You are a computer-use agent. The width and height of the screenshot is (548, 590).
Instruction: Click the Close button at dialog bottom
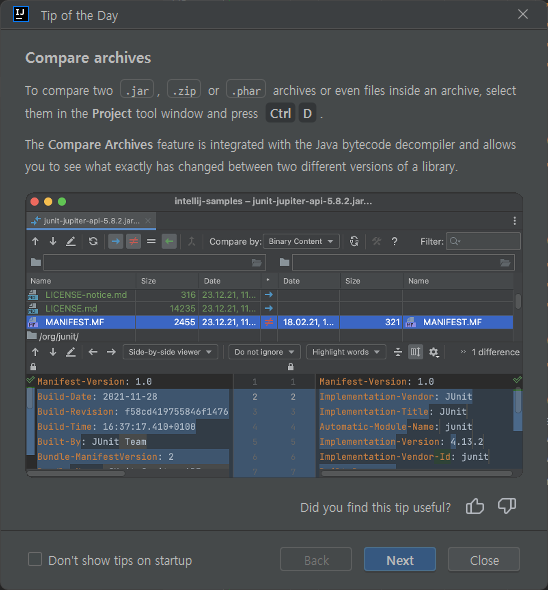click(484, 560)
